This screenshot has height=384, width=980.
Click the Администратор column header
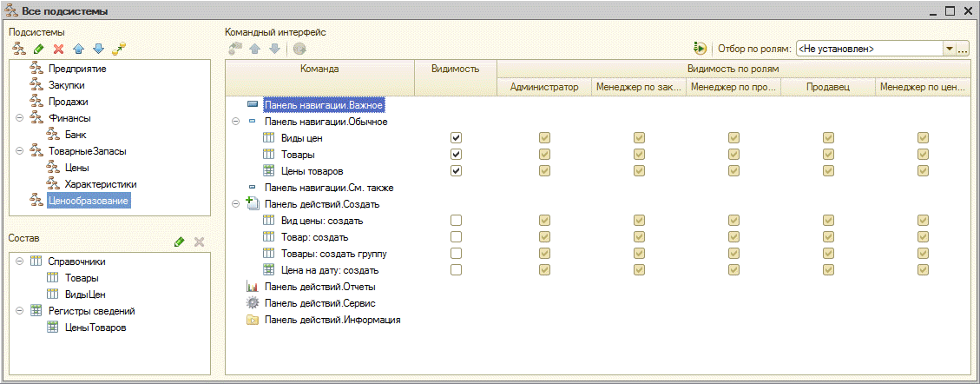[x=544, y=87]
